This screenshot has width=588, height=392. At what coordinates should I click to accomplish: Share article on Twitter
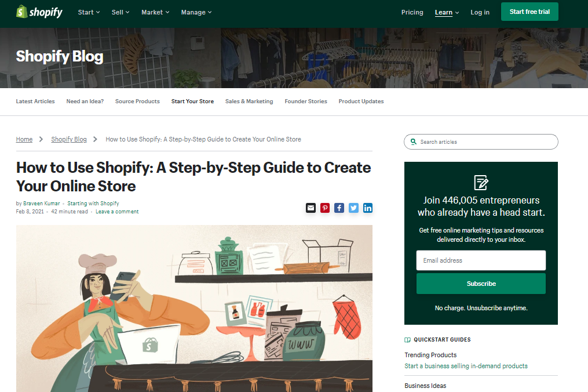[x=353, y=208]
